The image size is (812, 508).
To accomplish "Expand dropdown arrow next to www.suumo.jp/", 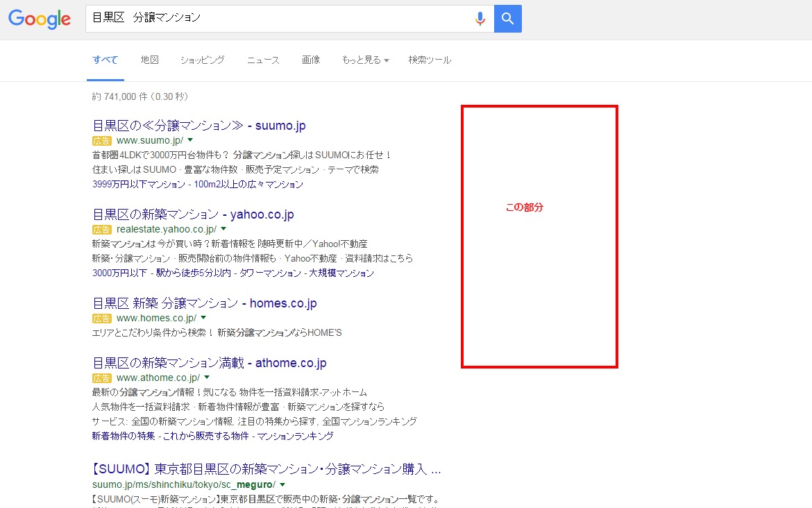I will pos(190,139).
